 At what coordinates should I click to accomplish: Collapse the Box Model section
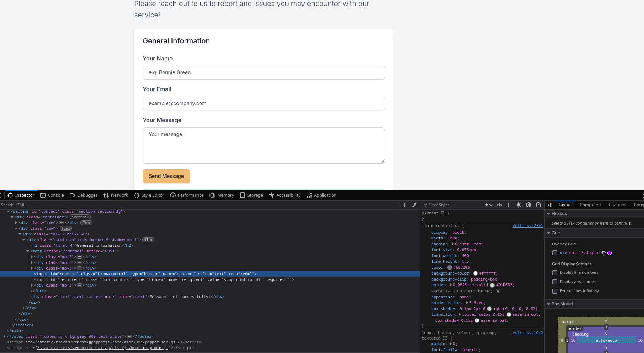tap(549, 304)
